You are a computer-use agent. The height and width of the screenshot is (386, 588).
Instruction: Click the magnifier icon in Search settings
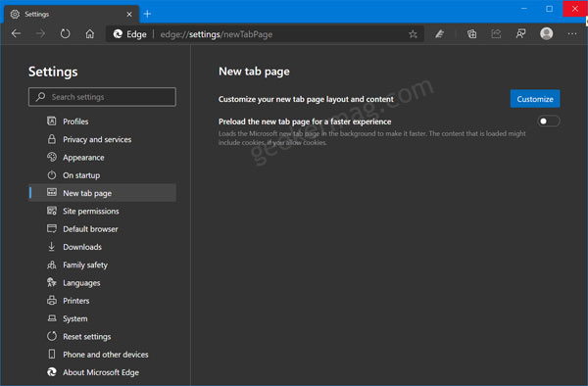click(x=40, y=97)
